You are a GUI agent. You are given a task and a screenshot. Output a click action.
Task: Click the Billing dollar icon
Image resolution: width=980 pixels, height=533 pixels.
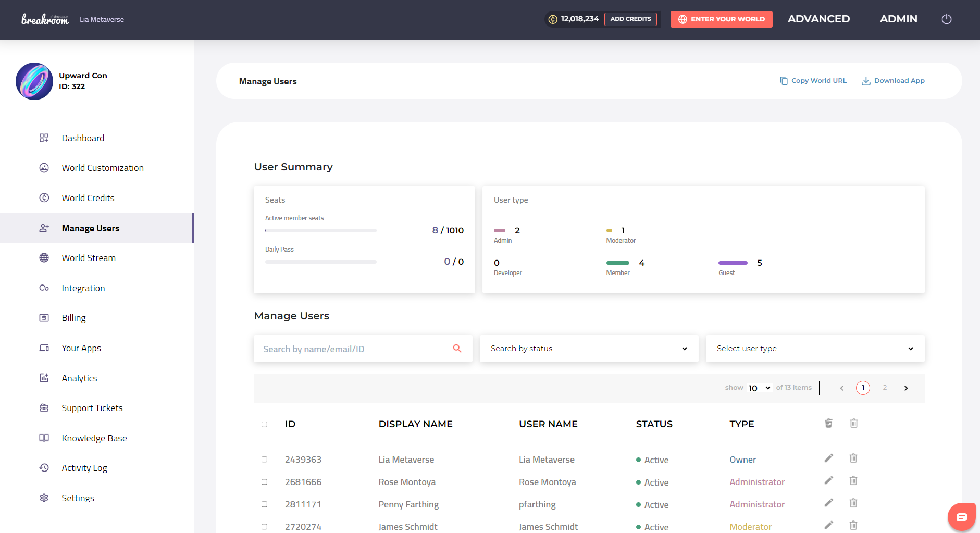coord(44,318)
